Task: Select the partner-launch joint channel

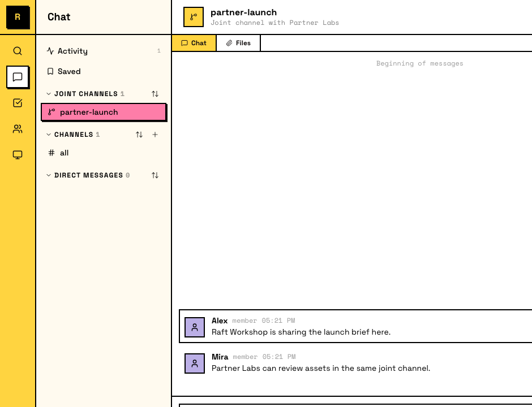Action: 104,112
